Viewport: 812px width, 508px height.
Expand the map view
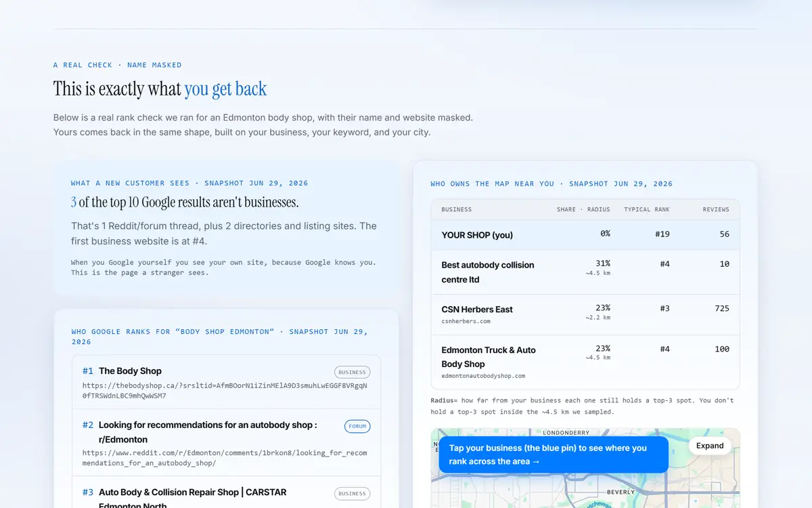click(710, 446)
